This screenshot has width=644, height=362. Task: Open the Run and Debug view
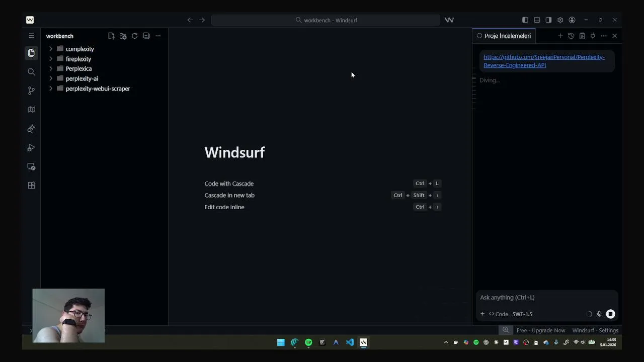coord(31,148)
